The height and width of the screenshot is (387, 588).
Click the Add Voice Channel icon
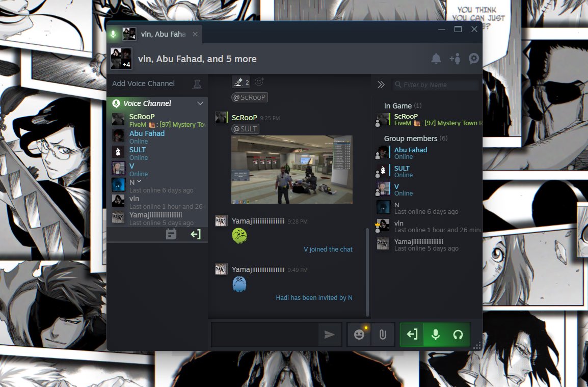[197, 84]
